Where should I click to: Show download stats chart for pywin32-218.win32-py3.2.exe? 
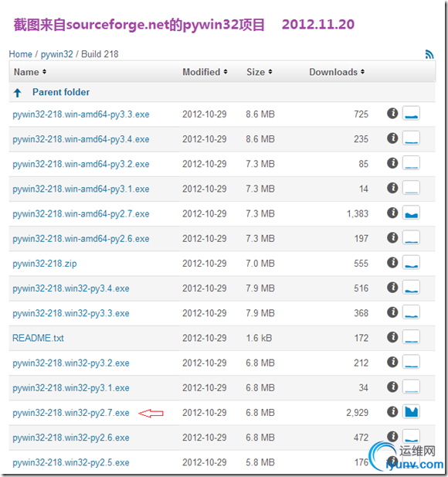click(x=411, y=362)
